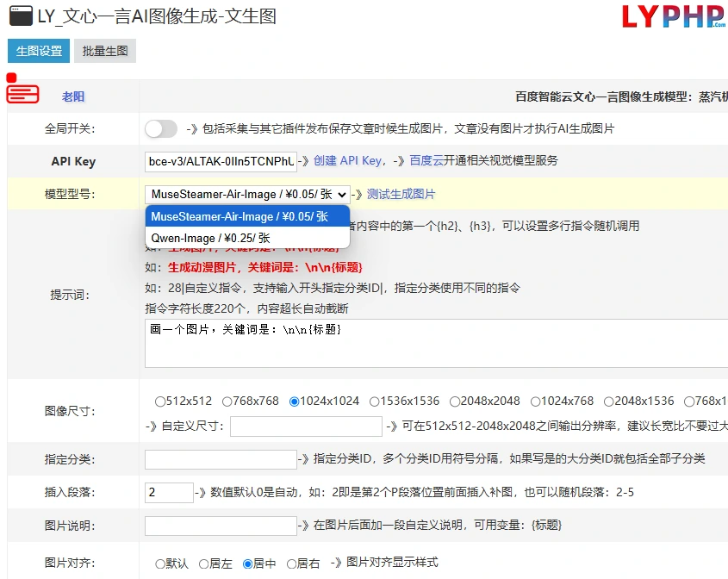Screen dimensions: 728x579
Task: Toggle the 全局开关 switch
Action: coord(160,128)
